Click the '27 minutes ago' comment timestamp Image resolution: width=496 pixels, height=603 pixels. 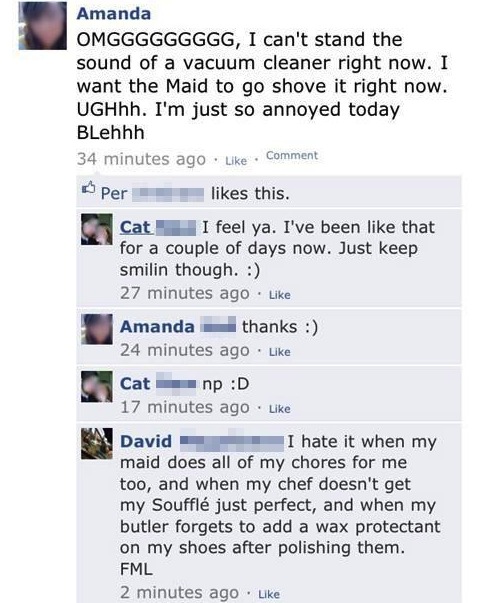tap(185, 293)
